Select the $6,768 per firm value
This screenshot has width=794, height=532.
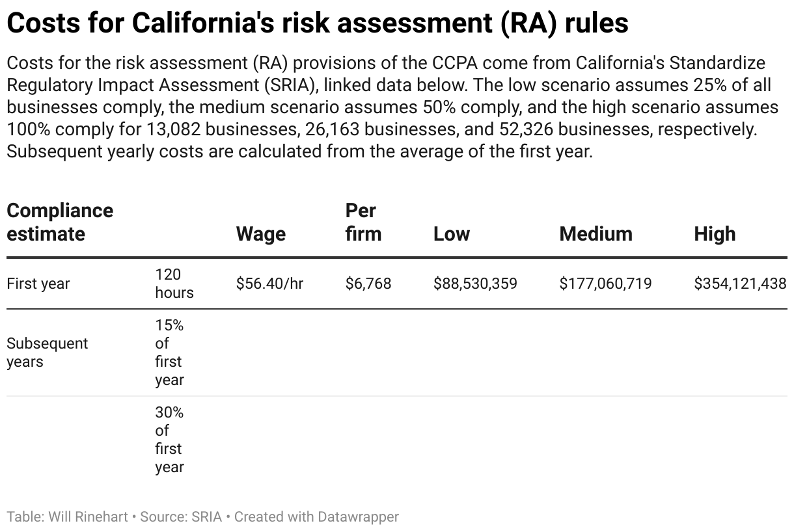[x=368, y=284]
